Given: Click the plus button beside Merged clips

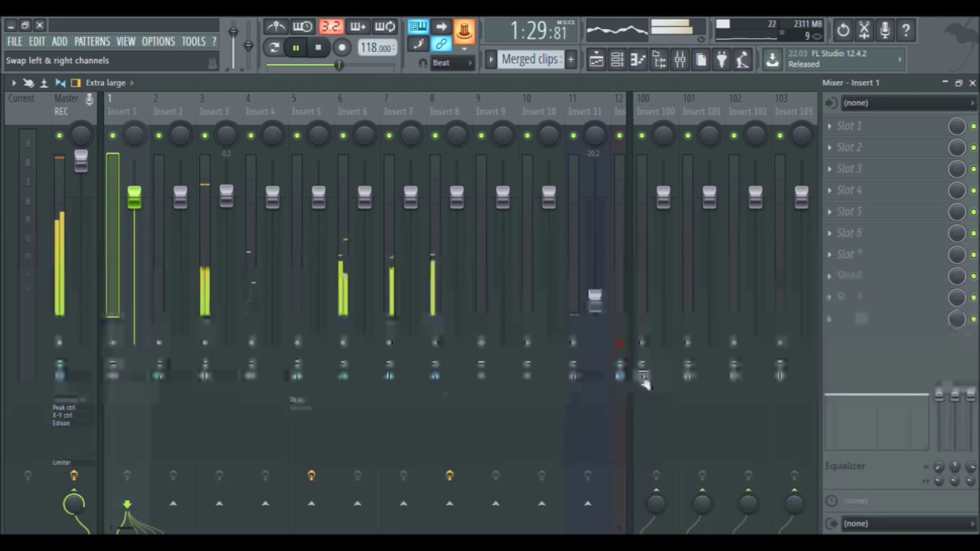Looking at the screenshot, I should pos(570,60).
